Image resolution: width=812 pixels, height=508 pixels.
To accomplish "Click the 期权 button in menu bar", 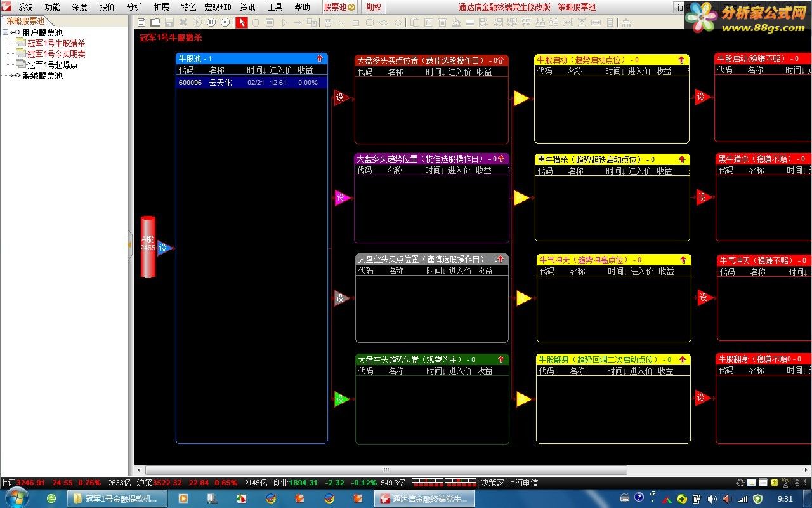I will point(374,7).
